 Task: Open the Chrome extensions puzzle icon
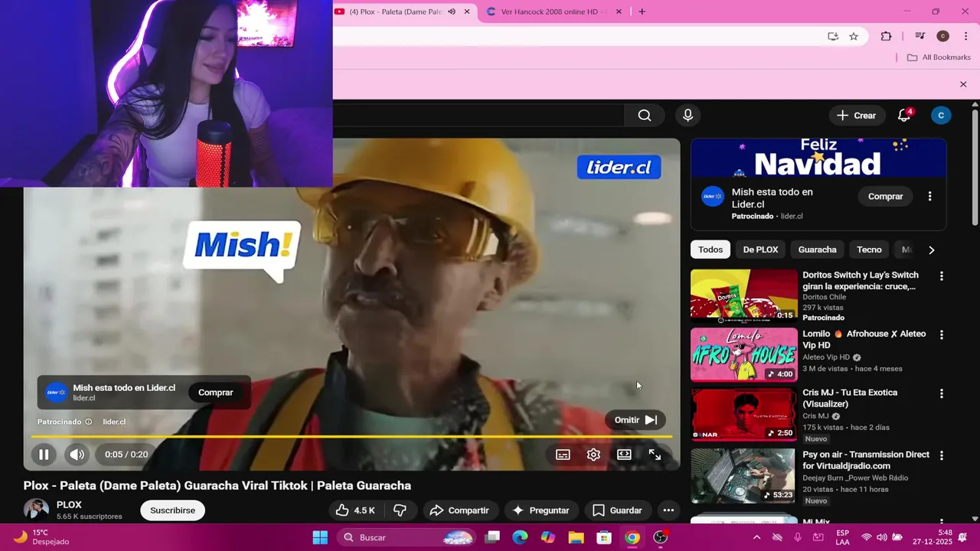[887, 36]
